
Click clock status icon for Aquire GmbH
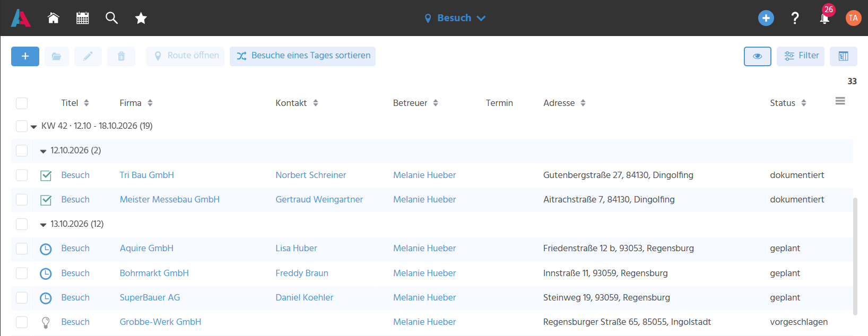tap(46, 249)
